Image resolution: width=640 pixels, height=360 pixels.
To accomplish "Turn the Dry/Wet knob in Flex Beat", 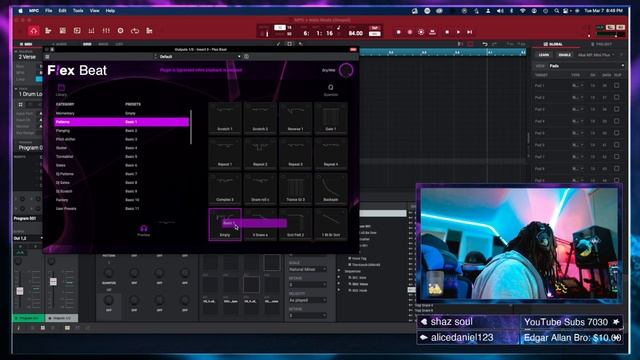I will point(346,70).
